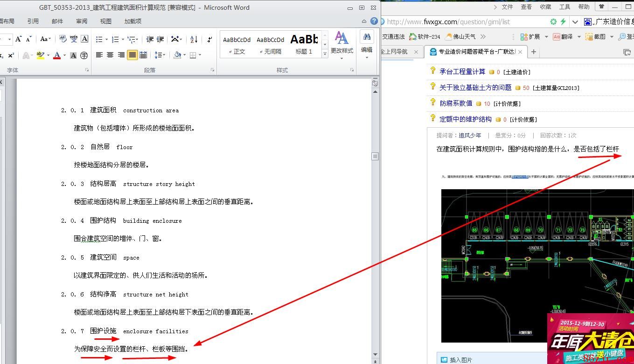634x364 pixels.
Task: Open font color dropdown arrow
Action: [x=64, y=55]
